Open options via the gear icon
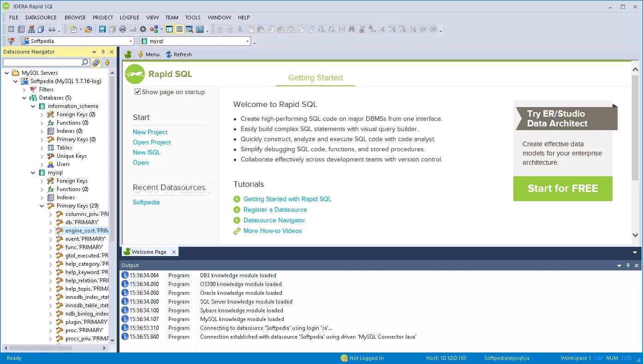Screen dimensions: 643x364 143,29
